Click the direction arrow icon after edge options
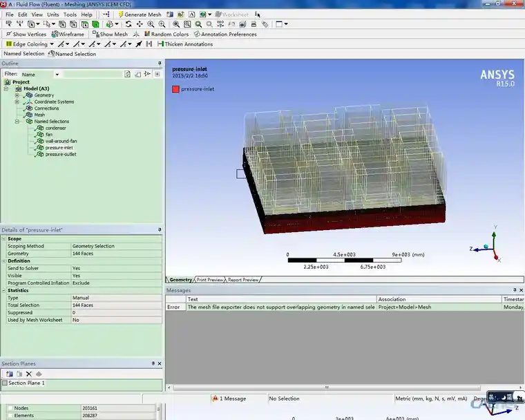Screen dimensions: 525x420 [139, 44]
